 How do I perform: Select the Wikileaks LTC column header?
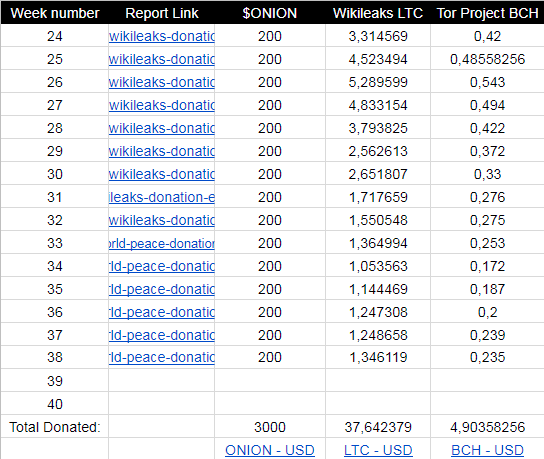[378, 13]
